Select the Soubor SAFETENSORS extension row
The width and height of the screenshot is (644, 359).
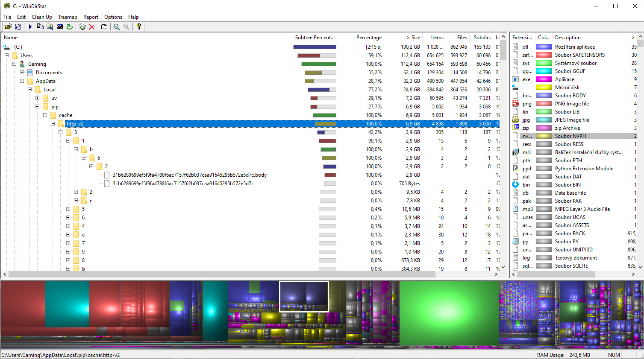tap(574, 55)
